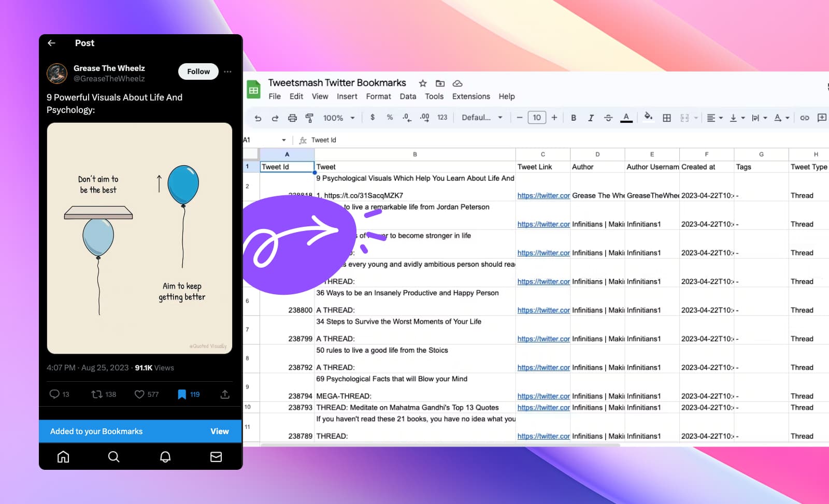Open the Notifications bell tab
Screen dimensions: 829x504
165,456
